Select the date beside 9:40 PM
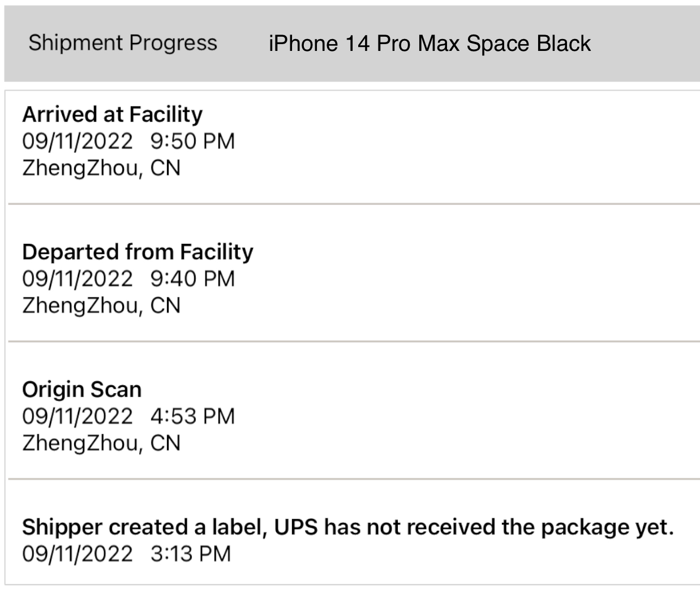700x589 pixels. pos(78,278)
